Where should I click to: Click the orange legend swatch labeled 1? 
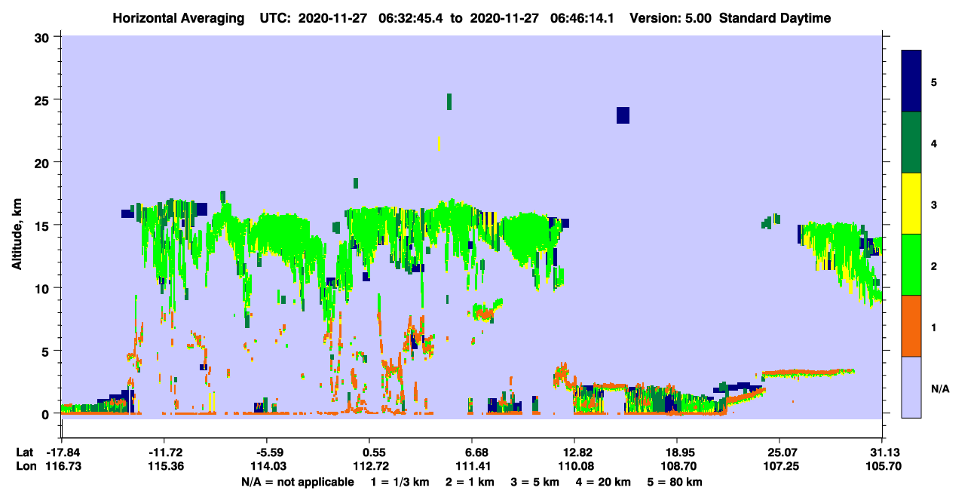(911, 326)
